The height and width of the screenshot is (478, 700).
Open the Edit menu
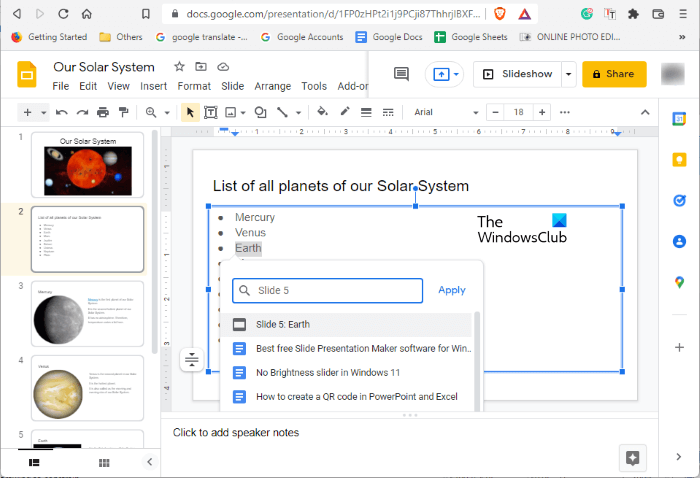pyautogui.click(x=88, y=86)
